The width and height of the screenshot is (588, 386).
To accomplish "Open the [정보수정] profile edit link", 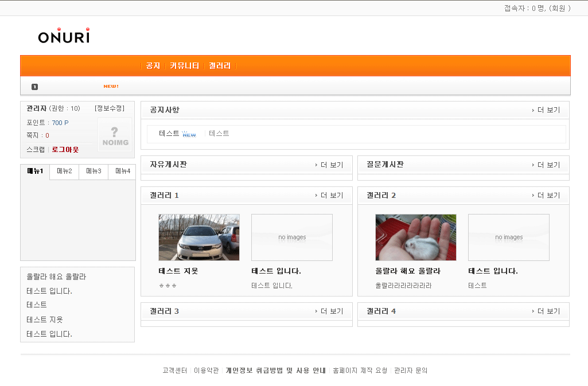I will click(110, 108).
